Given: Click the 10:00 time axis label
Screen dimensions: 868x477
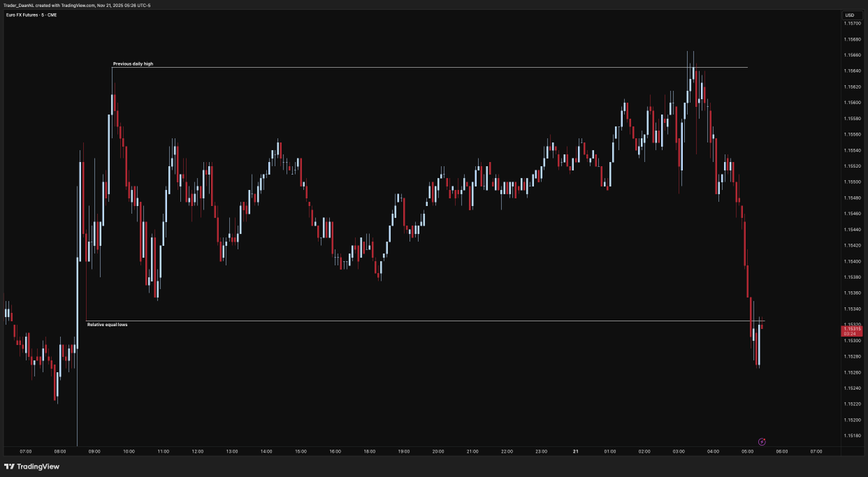Looking at the screenshot, I should pos(129,452).
